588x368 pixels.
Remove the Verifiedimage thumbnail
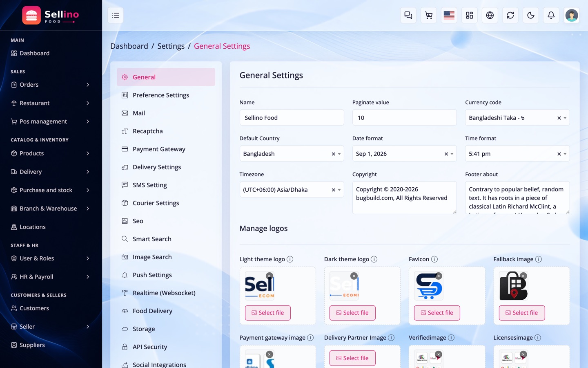(439, 355)
